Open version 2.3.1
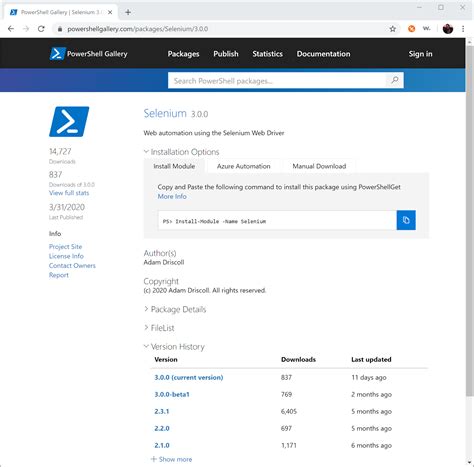Viewport: 474px width, 467px height. coord(162,411)
